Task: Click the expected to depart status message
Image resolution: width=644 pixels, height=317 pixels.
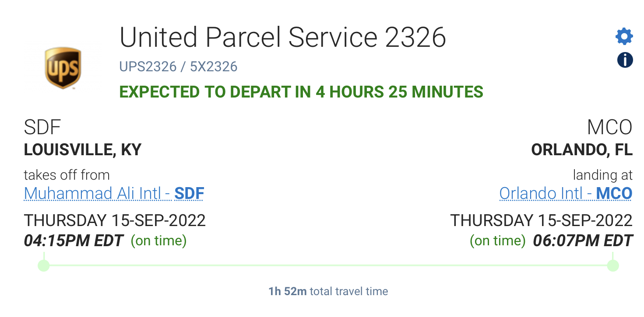Action: [x=301, y=92]
